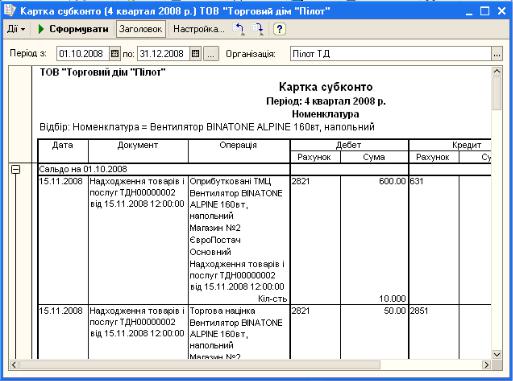The image size is (513, 381).
Task: Click horizontal scrollbar right arrow
Action: click(x=486, y=365)
